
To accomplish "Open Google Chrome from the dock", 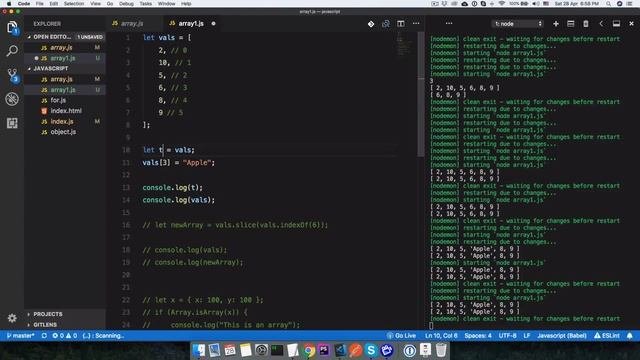I will tap(309, 350).
